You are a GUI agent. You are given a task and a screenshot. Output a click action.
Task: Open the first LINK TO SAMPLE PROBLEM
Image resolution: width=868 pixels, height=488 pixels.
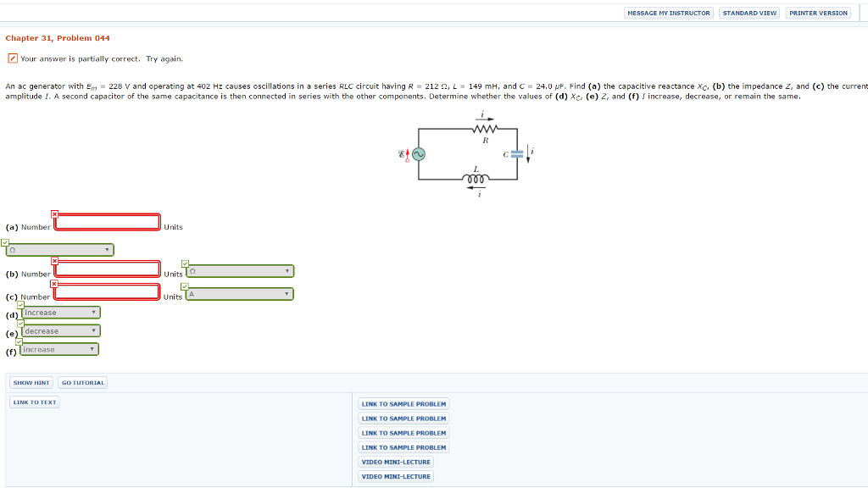click(x=403, y=403)
